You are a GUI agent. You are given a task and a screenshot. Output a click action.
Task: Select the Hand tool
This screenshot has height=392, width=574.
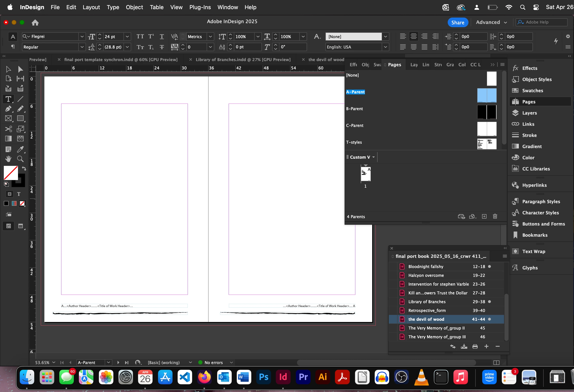click(x=8, y=159)
